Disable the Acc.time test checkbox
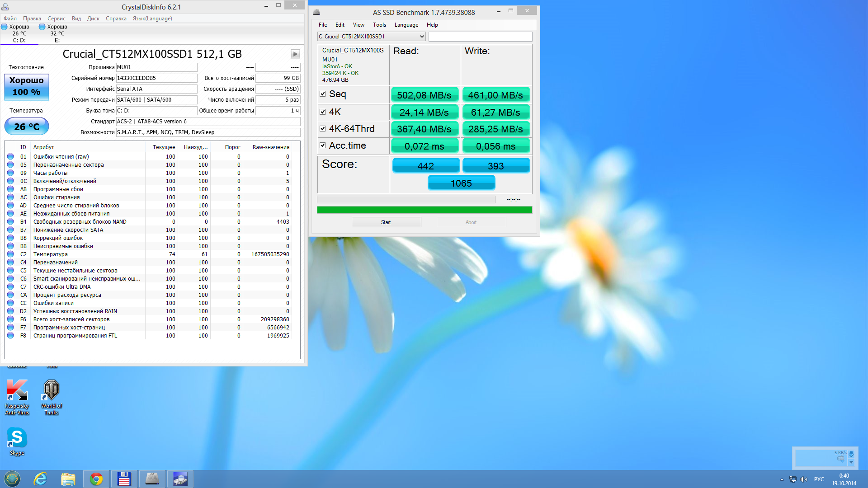The image size is (868, 488). [323, 145]
